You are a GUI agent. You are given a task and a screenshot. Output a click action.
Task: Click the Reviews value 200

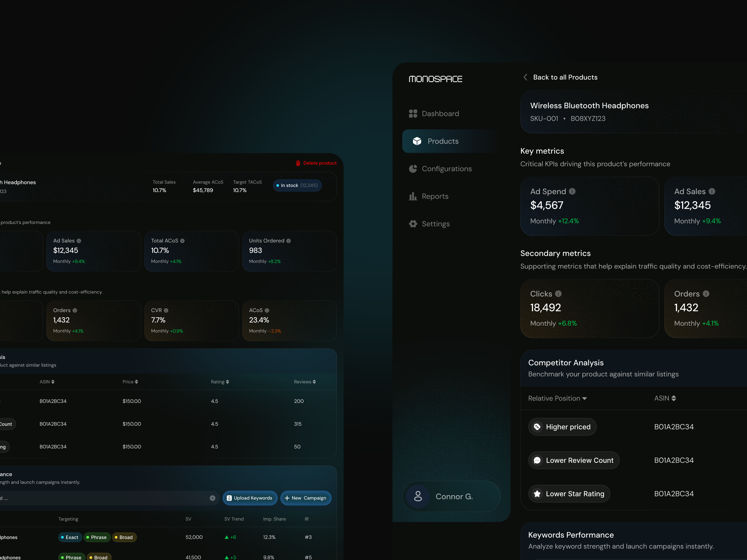click(299, 401)
